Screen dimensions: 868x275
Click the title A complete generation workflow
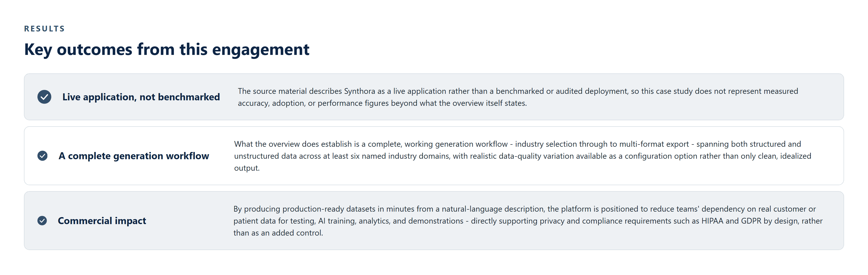click(134, 156)
